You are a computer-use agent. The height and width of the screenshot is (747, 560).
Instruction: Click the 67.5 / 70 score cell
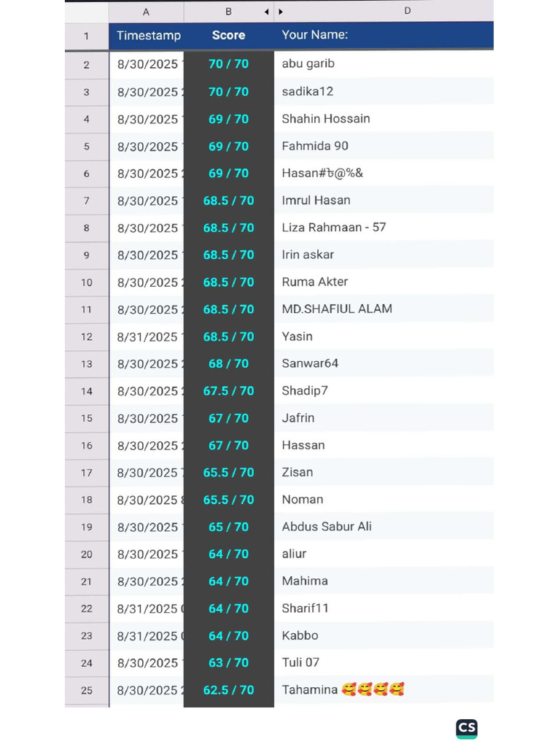click(x=228, y=391)
